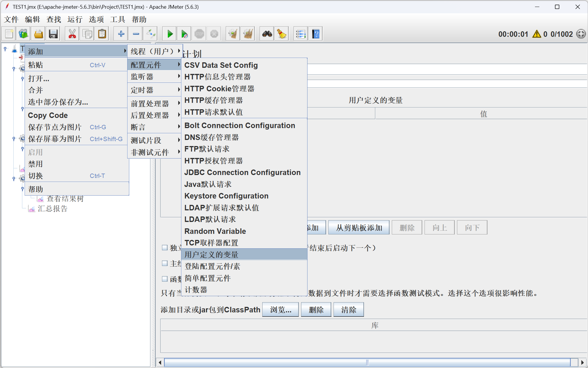Open the Templates icon in toolbar
Image resolution: width=588 pixels, height=368 pixels.
23,34
